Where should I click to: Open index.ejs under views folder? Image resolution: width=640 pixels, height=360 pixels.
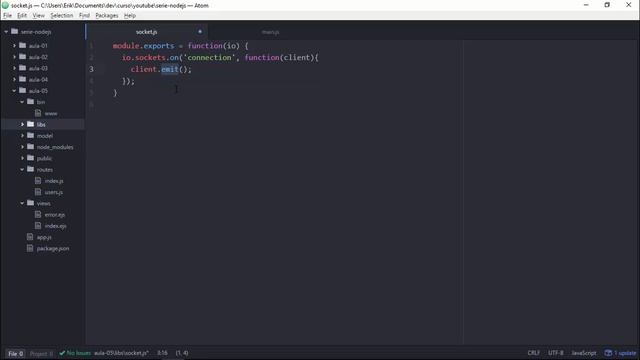(x=56, y=225)
